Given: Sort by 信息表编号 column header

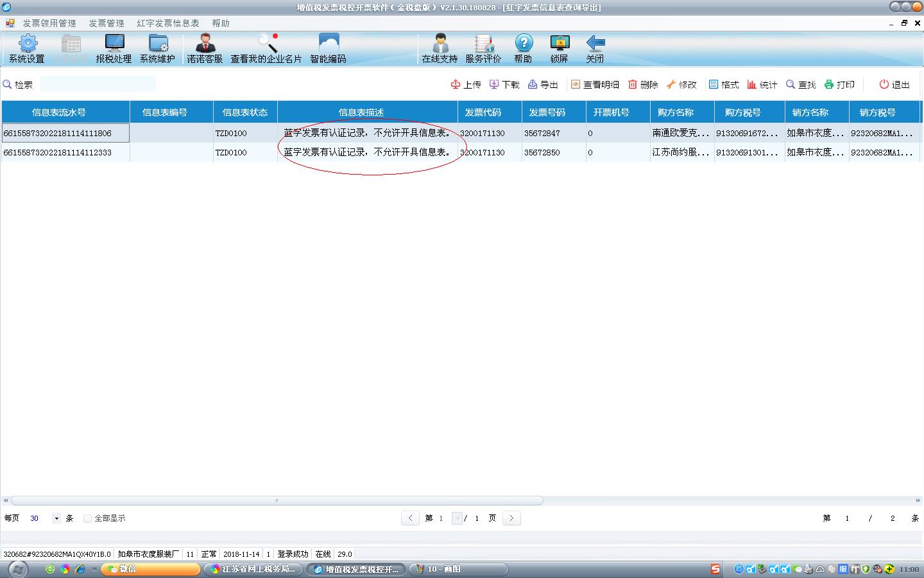Looking at the screenshot, I should pyautogui.click(x=171, y=112).
